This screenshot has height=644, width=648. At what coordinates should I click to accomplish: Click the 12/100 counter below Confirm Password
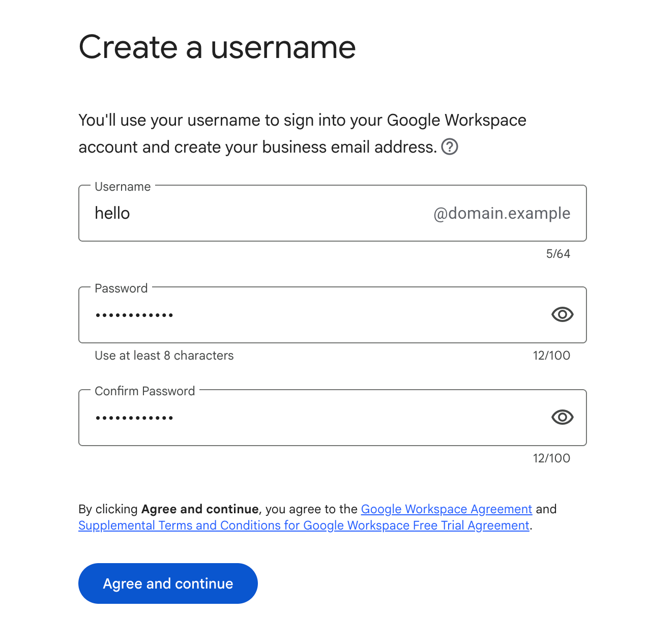pyautogui.click(x=551, y=458)
